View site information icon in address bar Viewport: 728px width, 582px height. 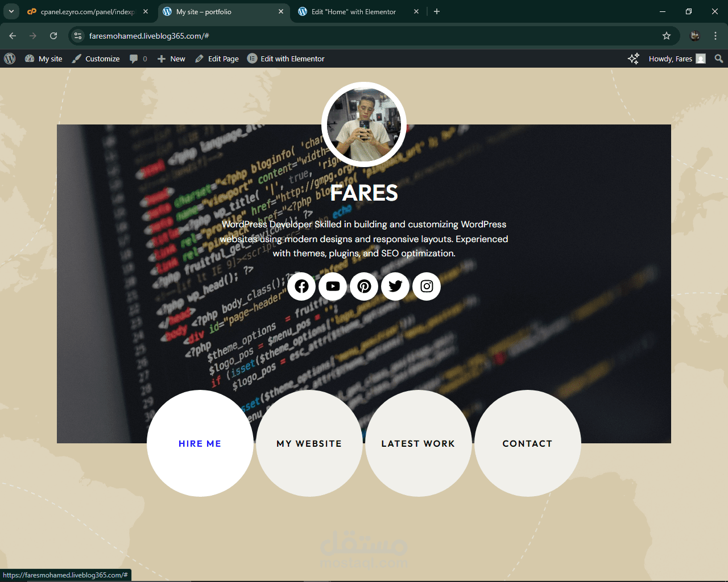[78, 36]
